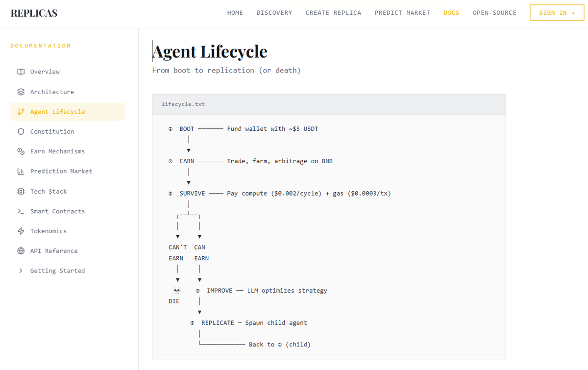The height and width of the screenshot is (370, 588).
Task: View Smart Contracts documentation
Action: click(x=68, y=211)
